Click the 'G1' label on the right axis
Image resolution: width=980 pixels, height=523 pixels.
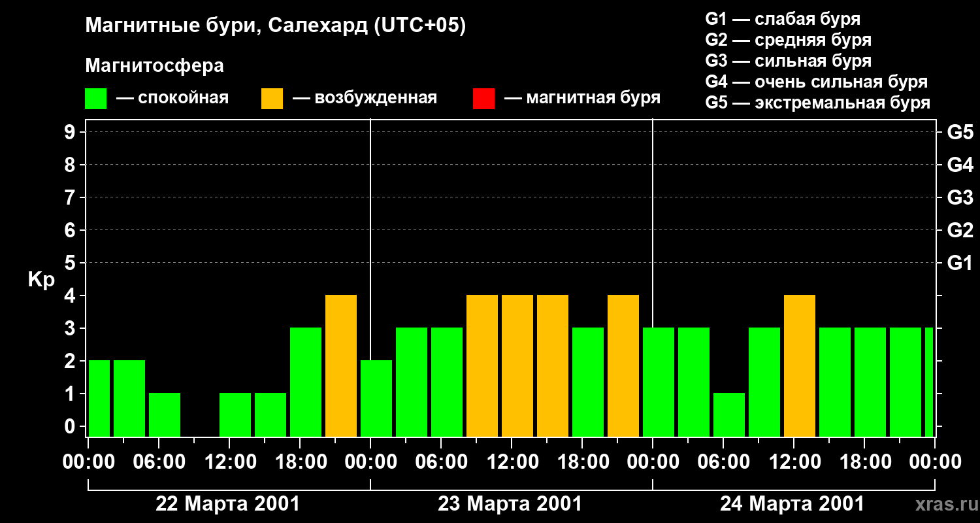[960, 263]
